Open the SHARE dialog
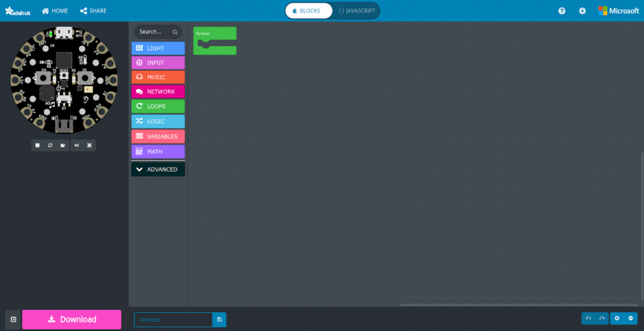This screenshot has width=644, height=331. click(x=93, y=11)
